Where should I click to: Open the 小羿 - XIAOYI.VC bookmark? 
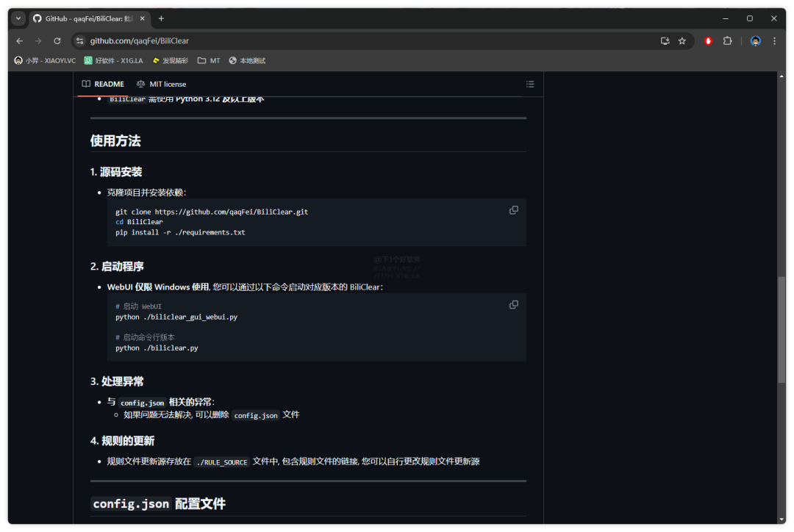point(45,61)
